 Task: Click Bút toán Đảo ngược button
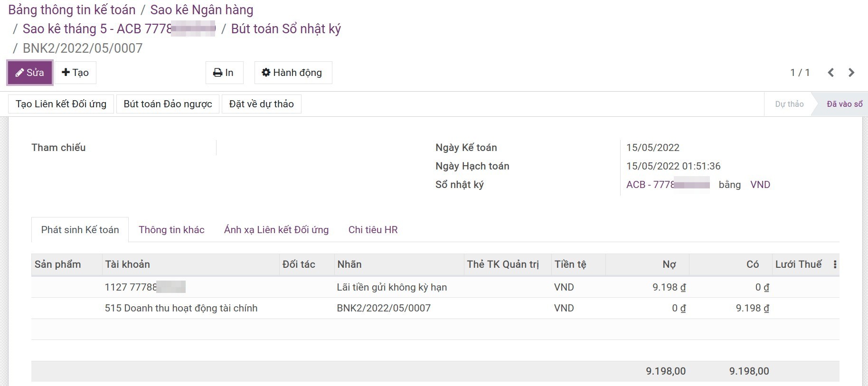tap(168, 104)
